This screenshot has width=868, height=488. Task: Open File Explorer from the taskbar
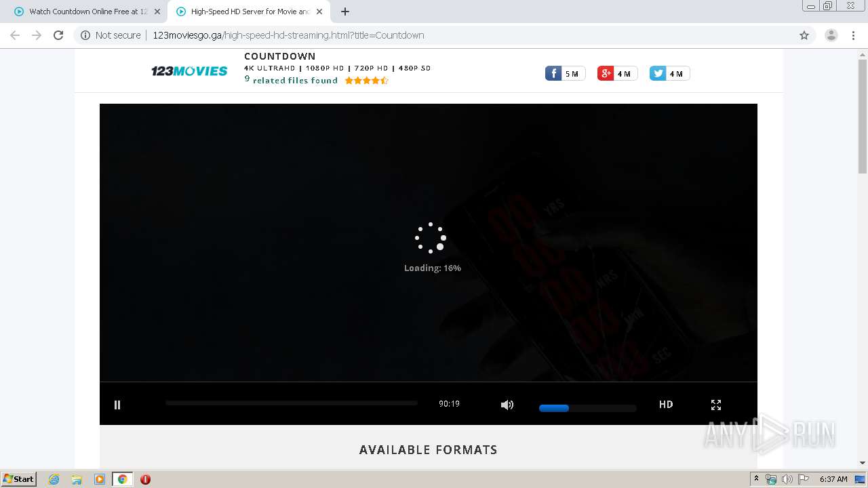pos(77,479)
